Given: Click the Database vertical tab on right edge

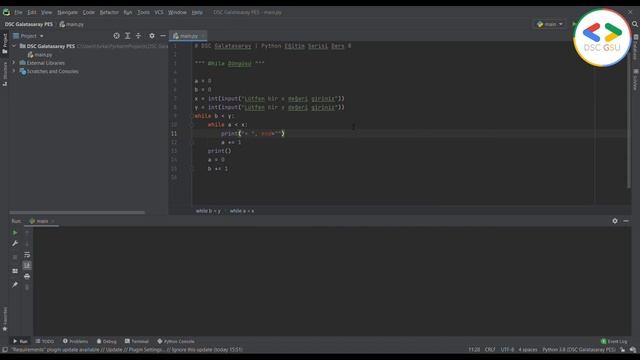Looking at the screenshot, I should tap(636, 47).
